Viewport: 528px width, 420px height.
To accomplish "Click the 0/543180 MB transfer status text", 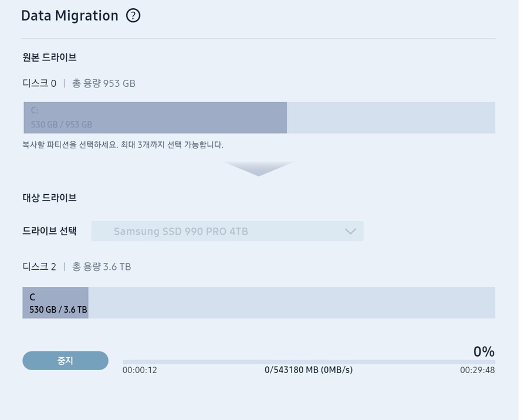I will pos(309,370).
